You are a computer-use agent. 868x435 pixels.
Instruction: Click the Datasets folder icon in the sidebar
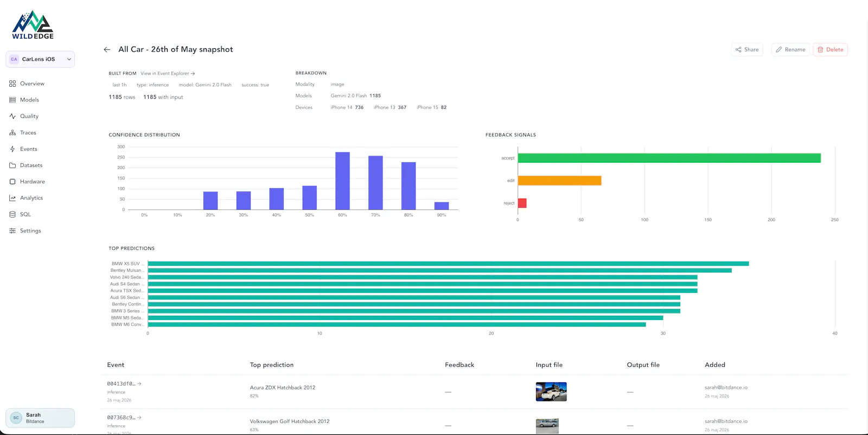pos(12,165)
